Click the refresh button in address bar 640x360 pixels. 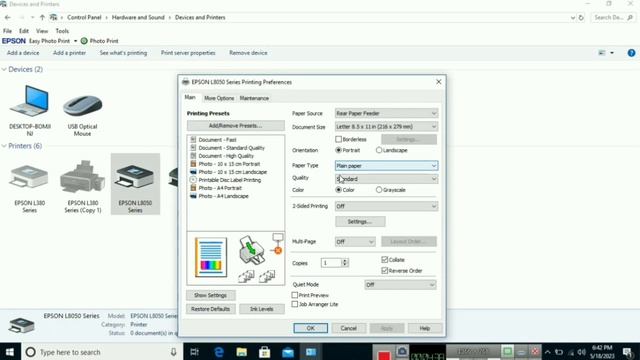[x=581, y=18]
